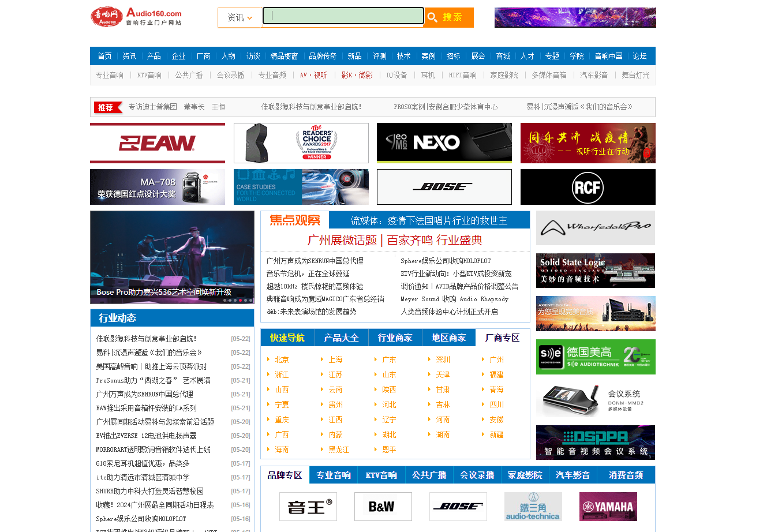
Task: Select 广东 region link
Action: tap(389, 359)
